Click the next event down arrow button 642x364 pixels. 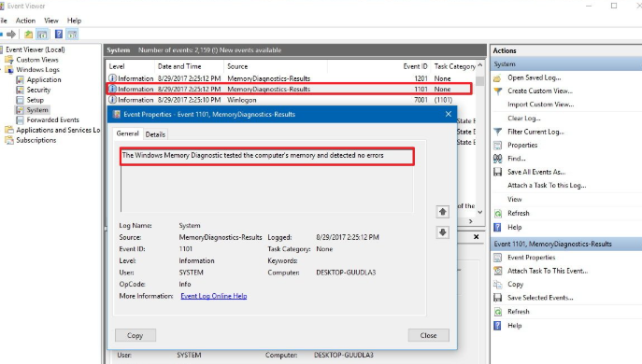point(443,232)
